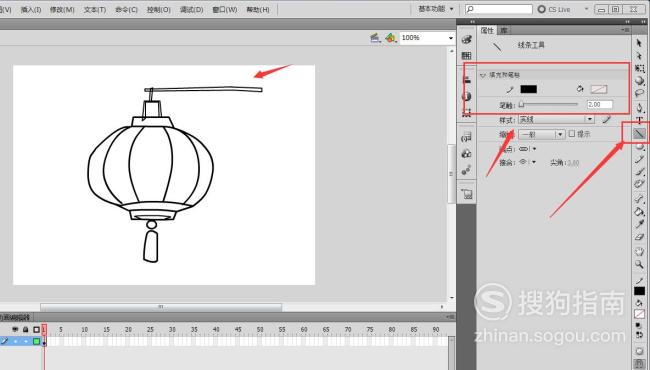Select the Line tool in toolbox
Viewport: 650px width, 370px height.
tap(639, 133)
